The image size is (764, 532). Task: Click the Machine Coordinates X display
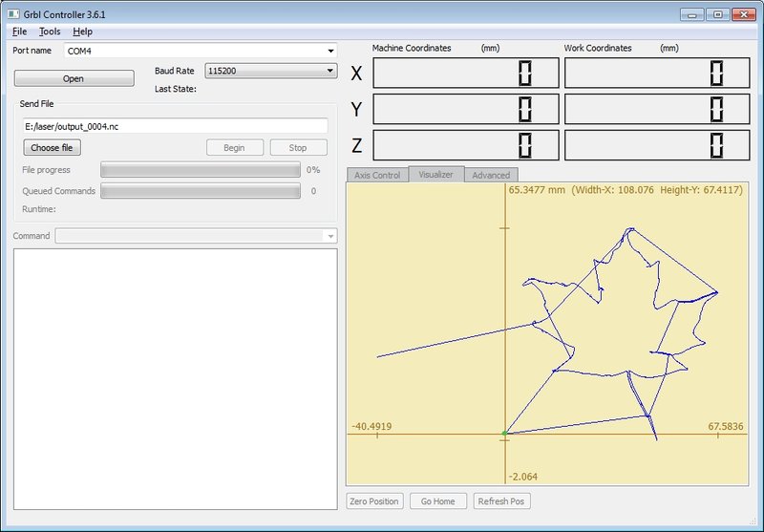466,74
